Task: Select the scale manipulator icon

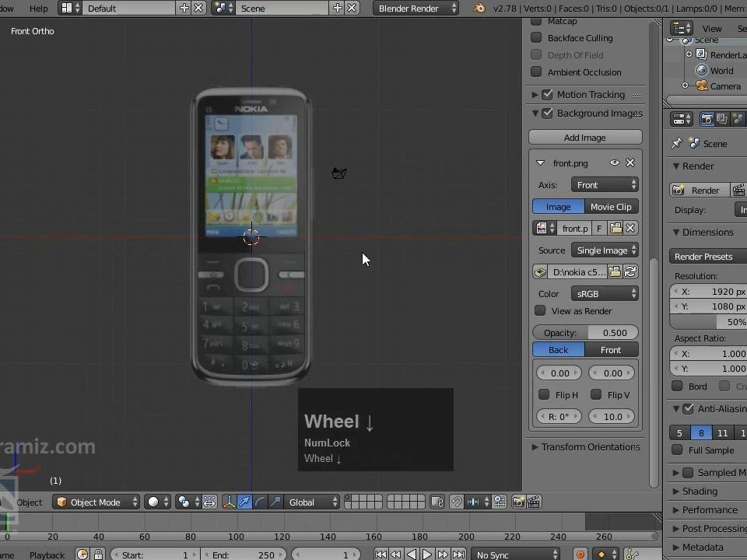Action: [x=275, y=502]
